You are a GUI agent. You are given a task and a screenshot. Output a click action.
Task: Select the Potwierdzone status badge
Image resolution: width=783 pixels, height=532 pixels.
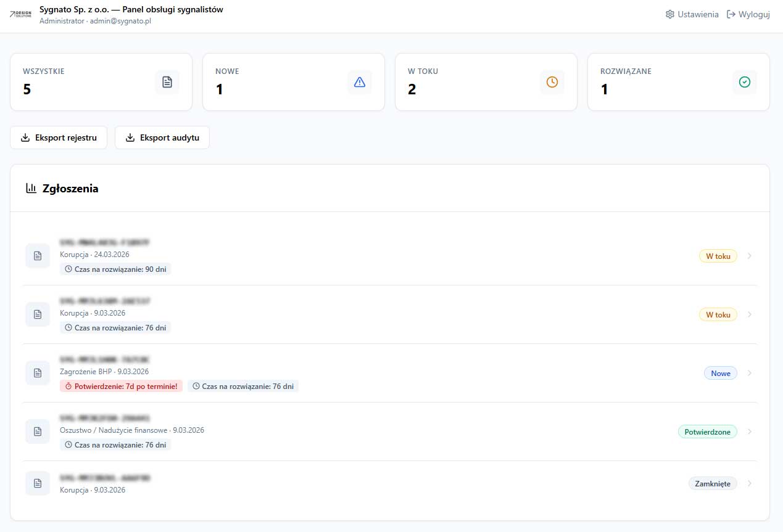coord(707,432)
